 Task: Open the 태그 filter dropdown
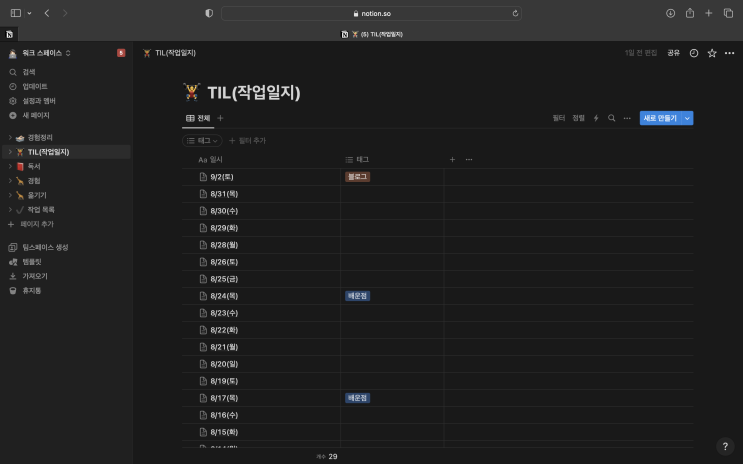pos(202,141)
